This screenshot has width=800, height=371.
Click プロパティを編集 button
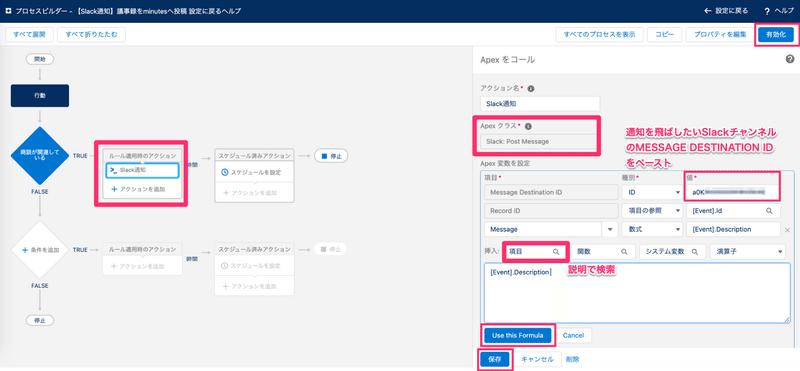coord(719,35)
